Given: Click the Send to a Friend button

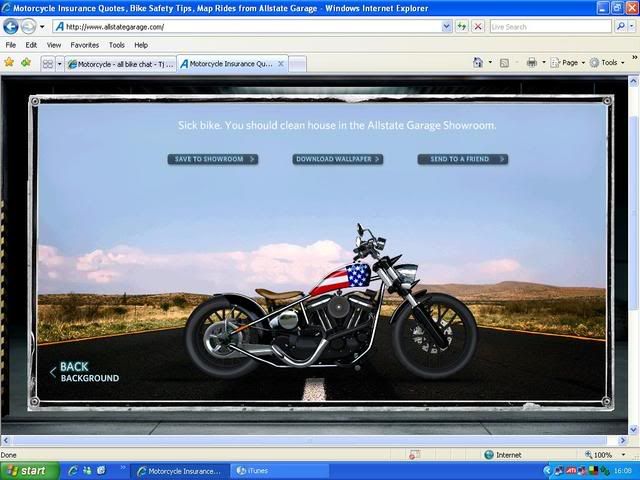Looking at the screenshot, I should [462, 159].
